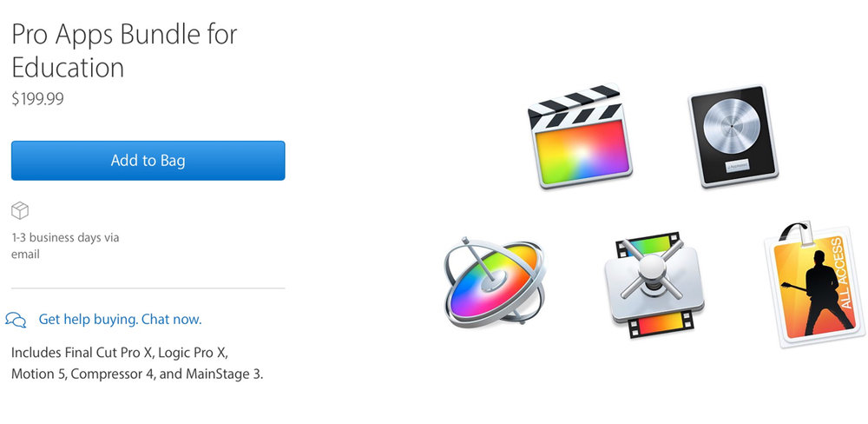Click the Pro Apps Bundle heading line

coord(124,35)
